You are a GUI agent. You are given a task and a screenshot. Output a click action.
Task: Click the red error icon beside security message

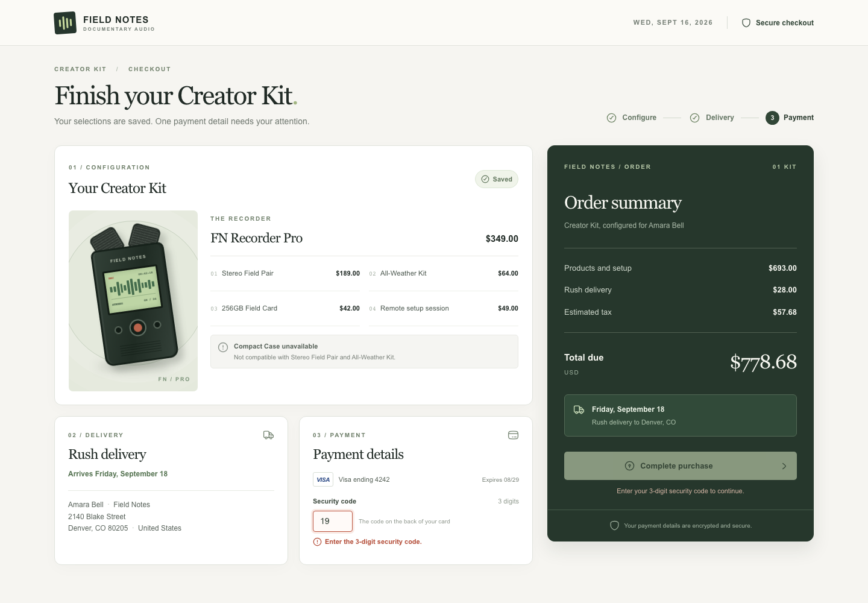(318, 541)
